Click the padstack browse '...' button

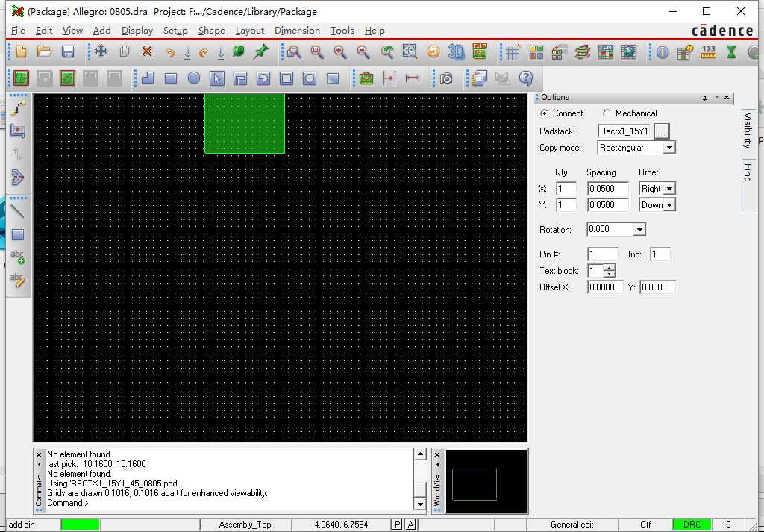click(662, 131)
